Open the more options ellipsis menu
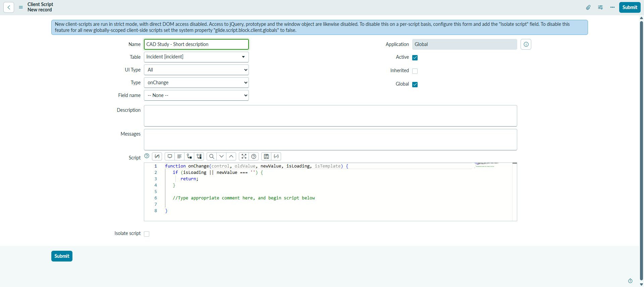The image size is (644, 287). click(x=612, y=7)
